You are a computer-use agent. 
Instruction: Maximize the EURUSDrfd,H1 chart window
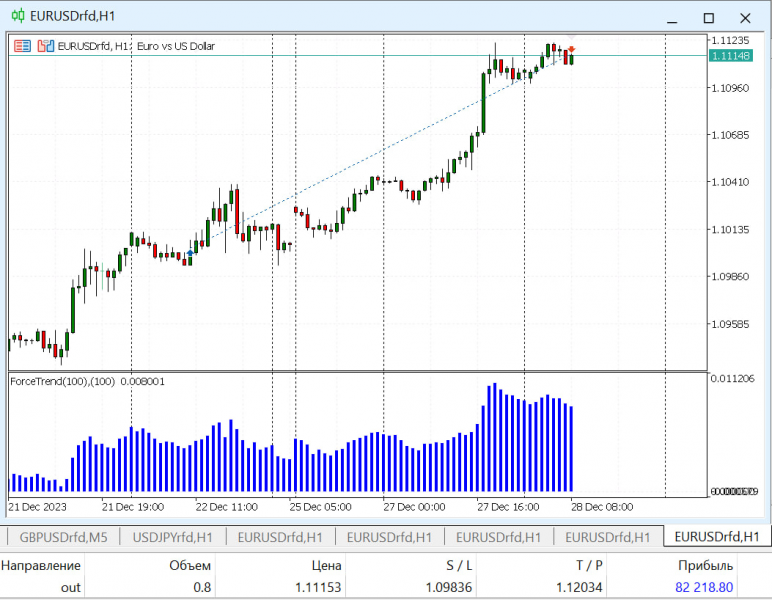tap(708, 18)
